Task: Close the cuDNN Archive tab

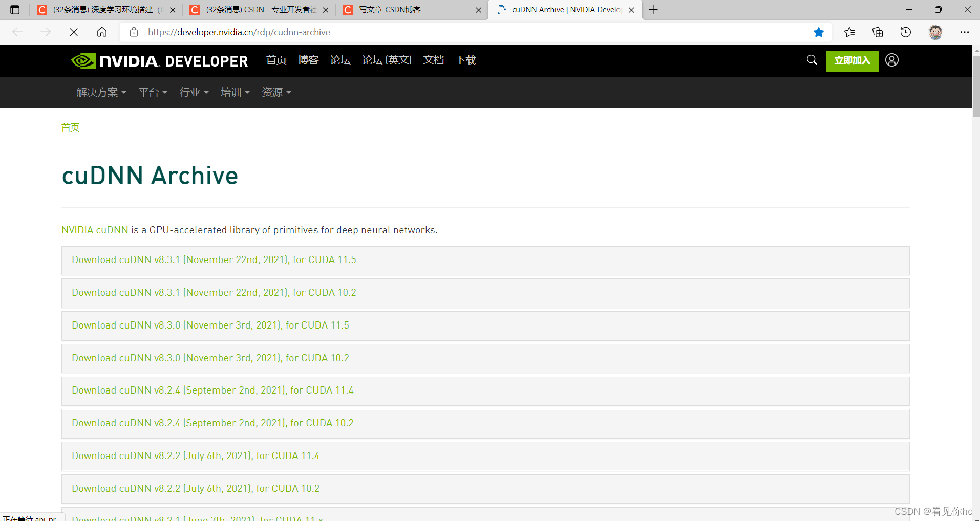Action: point(631,10)
